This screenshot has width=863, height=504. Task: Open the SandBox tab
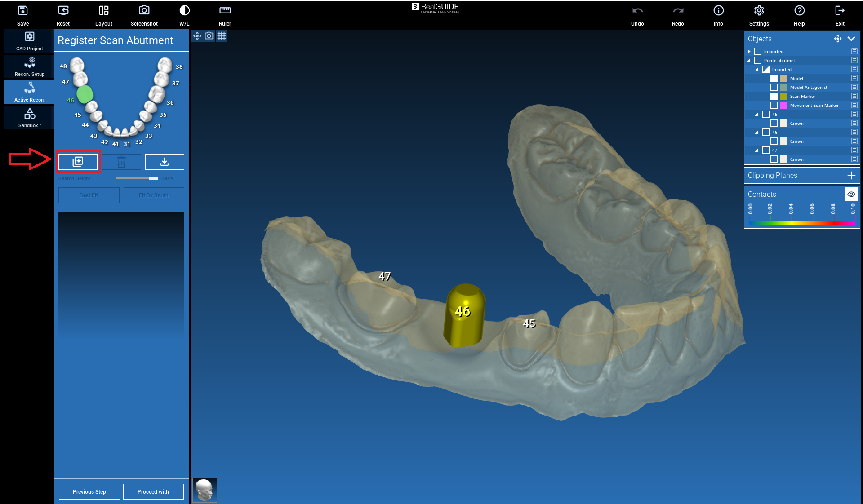tap(30, 118)
